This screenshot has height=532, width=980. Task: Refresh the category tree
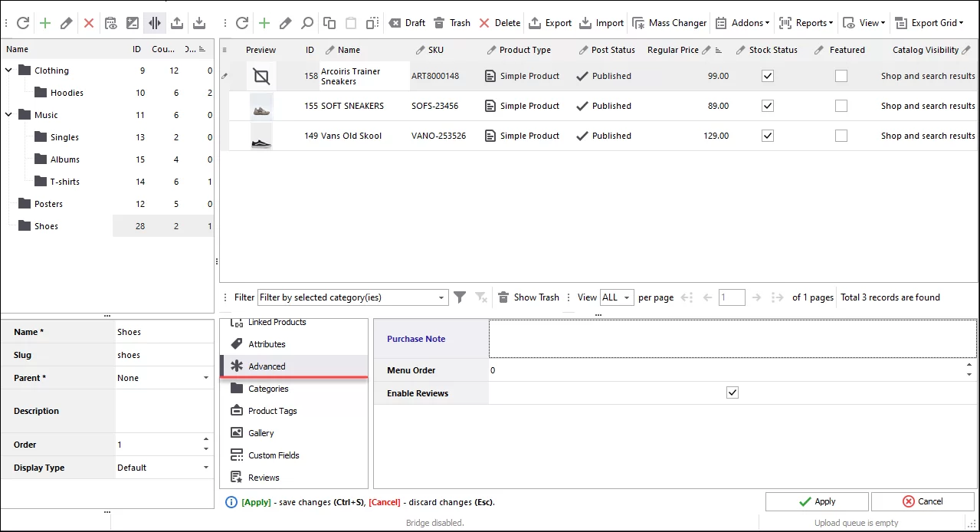click(22, 22)
